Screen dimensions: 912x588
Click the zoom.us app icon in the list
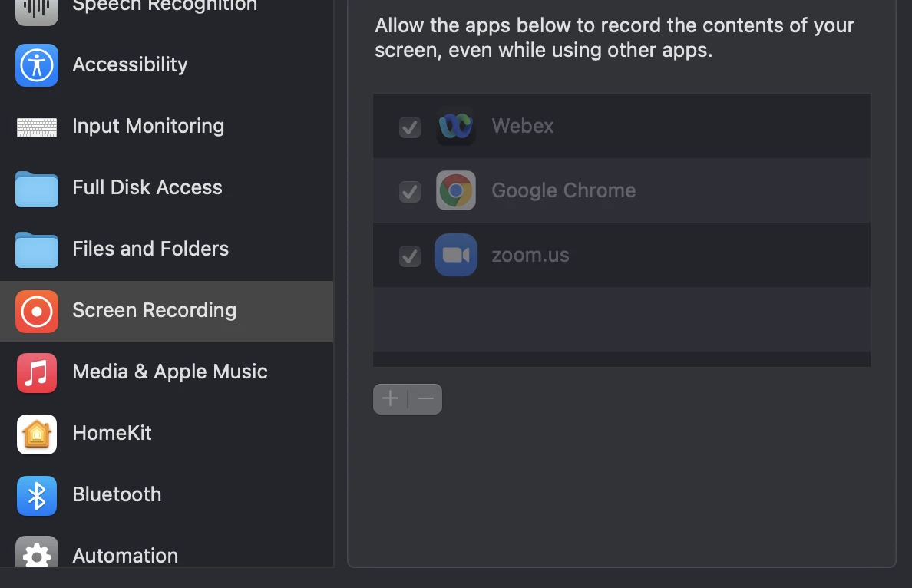[456, 255]
